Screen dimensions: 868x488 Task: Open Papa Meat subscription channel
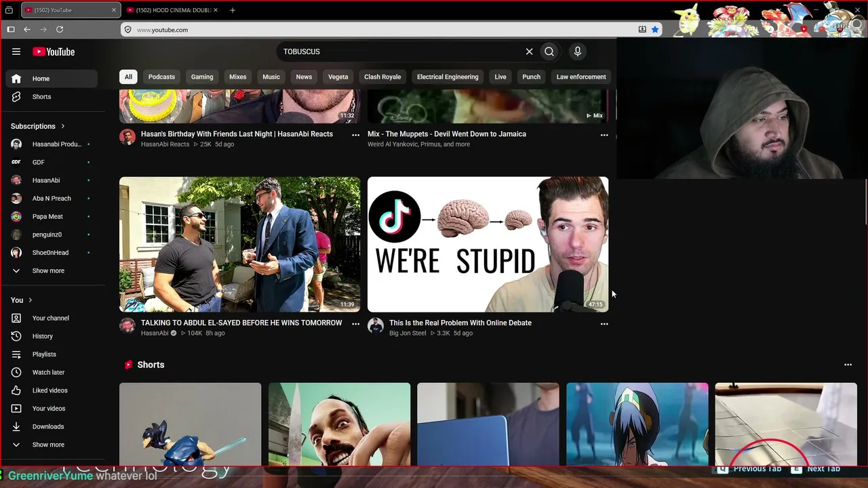52,216
